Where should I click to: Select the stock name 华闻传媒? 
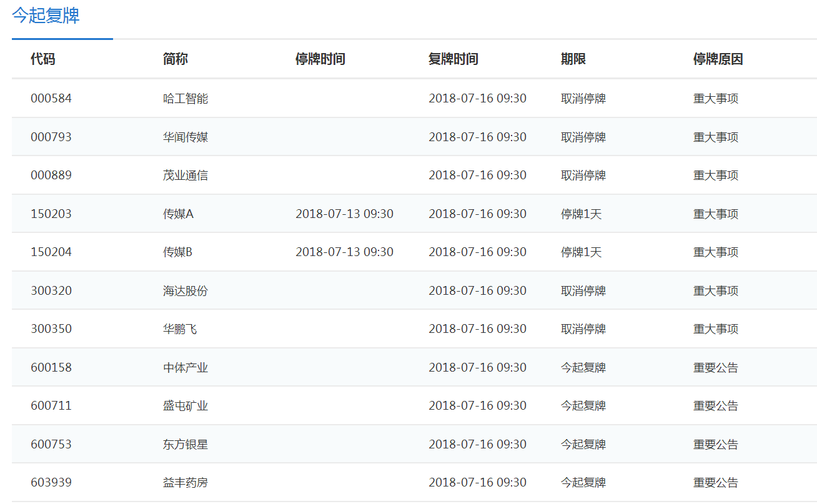click(x=186, y=137)
